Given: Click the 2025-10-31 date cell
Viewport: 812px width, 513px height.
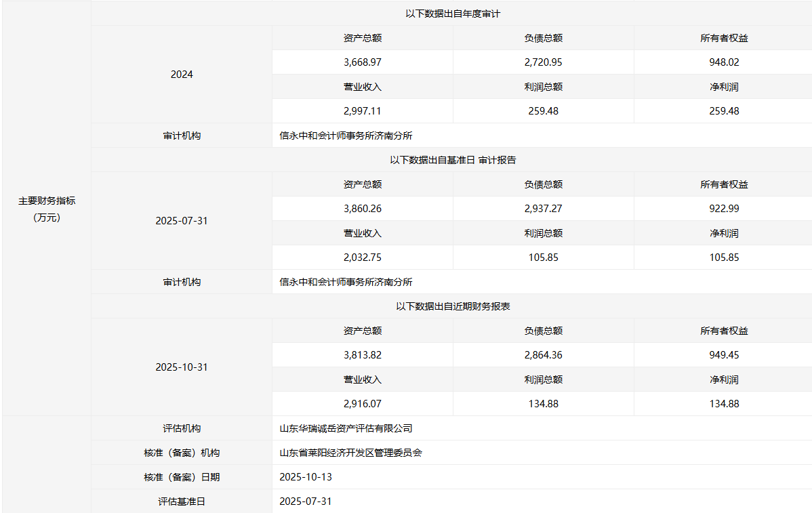Looking at the screenshot, I should pos(182,367).
